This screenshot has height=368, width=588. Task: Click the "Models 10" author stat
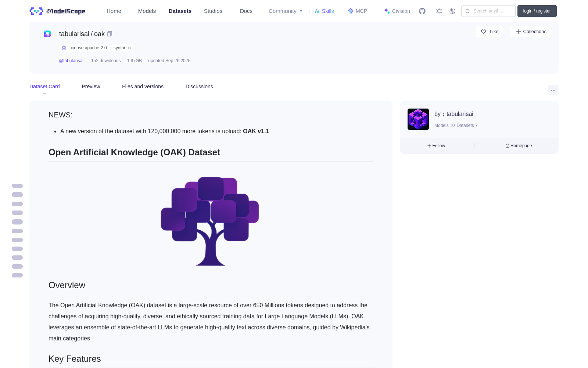point(444,125)
